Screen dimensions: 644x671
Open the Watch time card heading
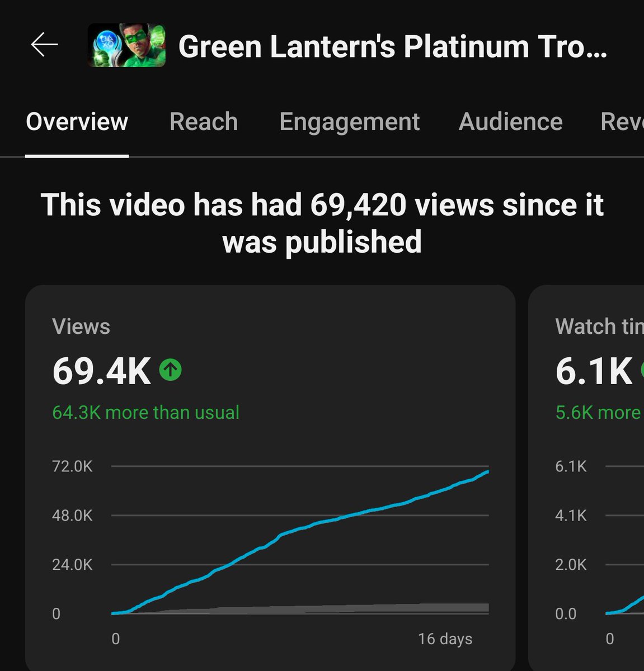coord(600,327)
